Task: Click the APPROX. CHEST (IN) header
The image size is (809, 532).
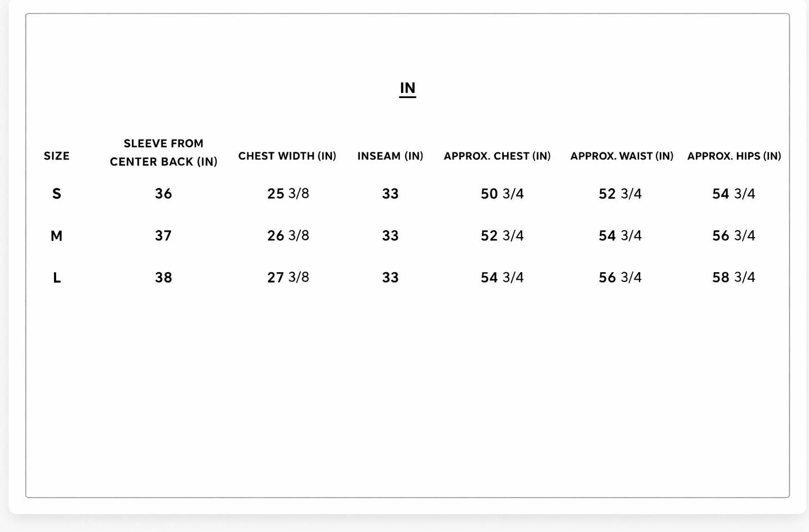Action: click(497, 156)
